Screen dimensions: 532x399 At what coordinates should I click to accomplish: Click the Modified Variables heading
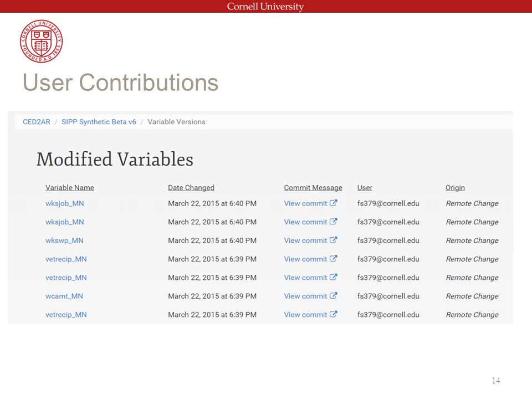click(x=115, y=159)
